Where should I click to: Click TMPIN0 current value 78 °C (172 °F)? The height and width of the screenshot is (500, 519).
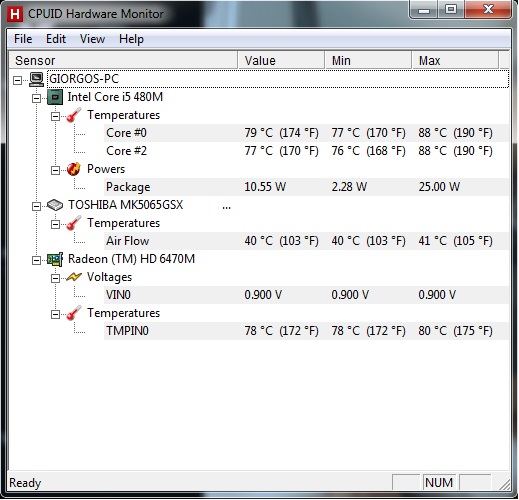pyautogui.click(x=282, y=331)
